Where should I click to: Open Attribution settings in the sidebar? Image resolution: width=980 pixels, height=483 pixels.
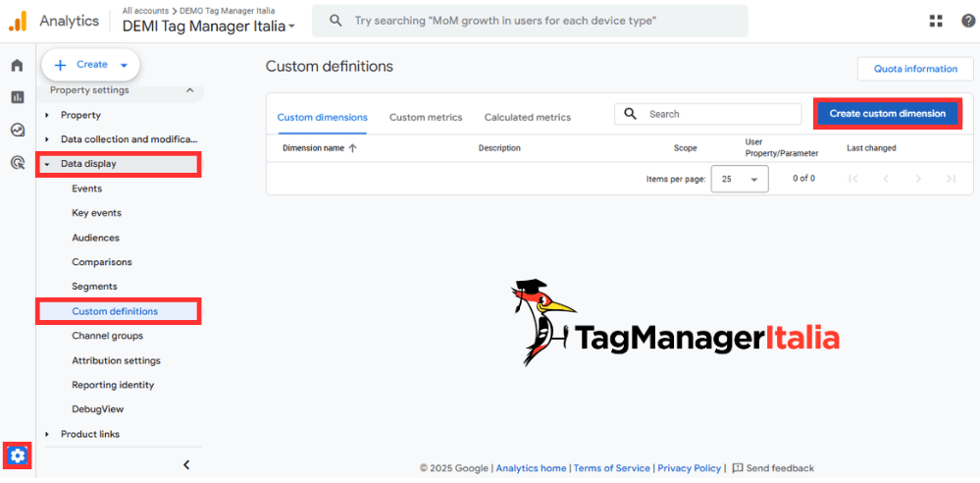pyautogui.click(x=117, y=360)
